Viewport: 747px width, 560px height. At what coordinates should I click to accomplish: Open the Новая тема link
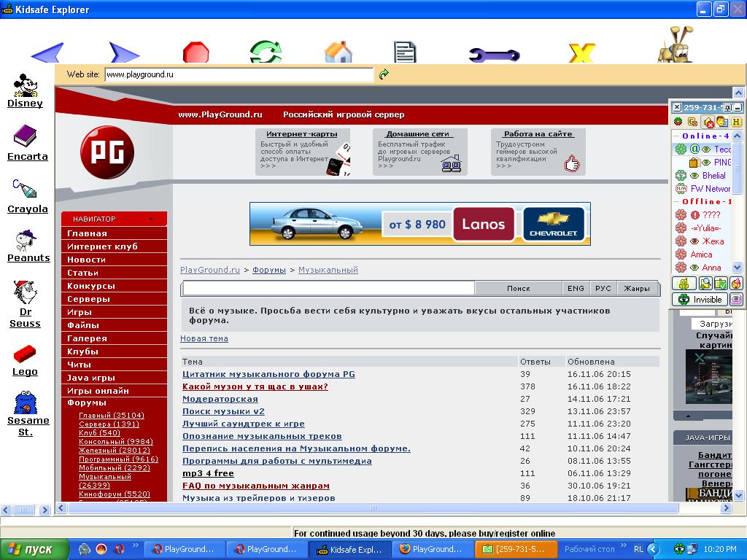coord(204,338)
